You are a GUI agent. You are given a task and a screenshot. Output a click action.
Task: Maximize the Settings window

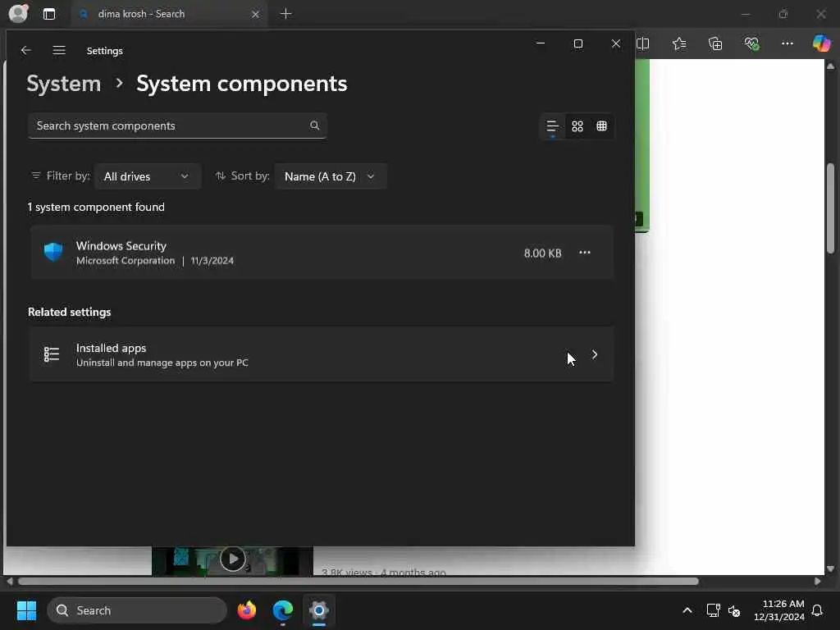[x=578, y=43]
